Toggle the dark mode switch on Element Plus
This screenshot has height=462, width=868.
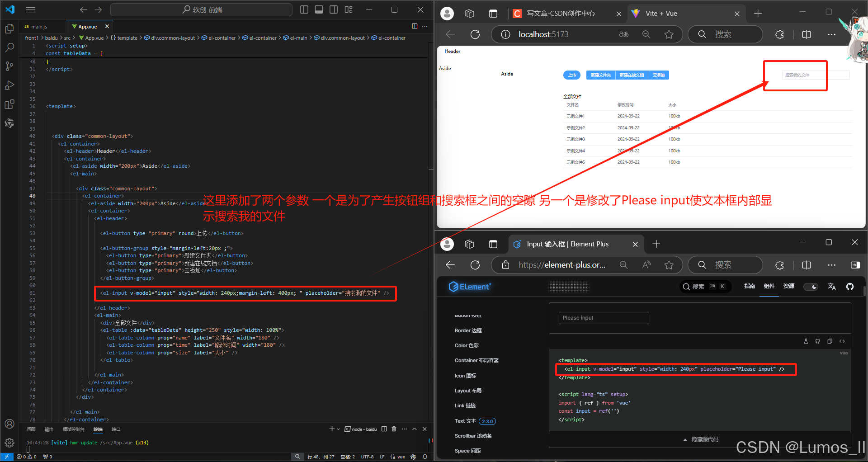811,287
